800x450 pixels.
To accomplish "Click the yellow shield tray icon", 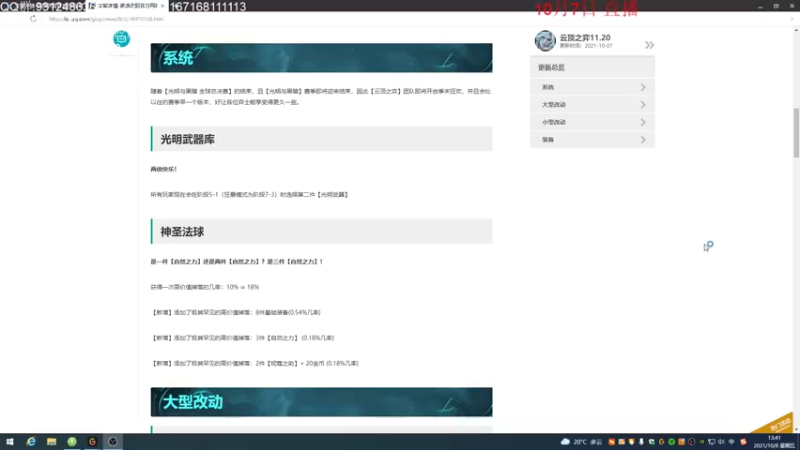I will 632,442.
